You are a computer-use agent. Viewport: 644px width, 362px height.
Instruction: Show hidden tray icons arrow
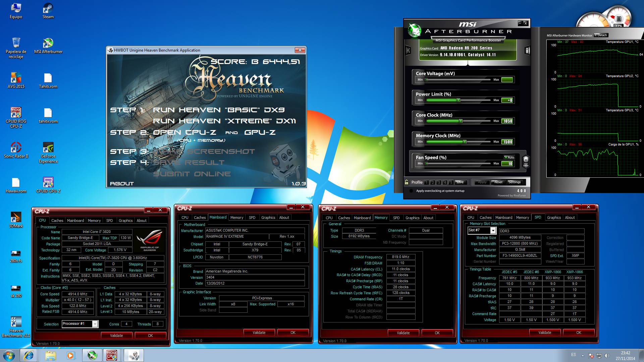click(x=583, y=356)
